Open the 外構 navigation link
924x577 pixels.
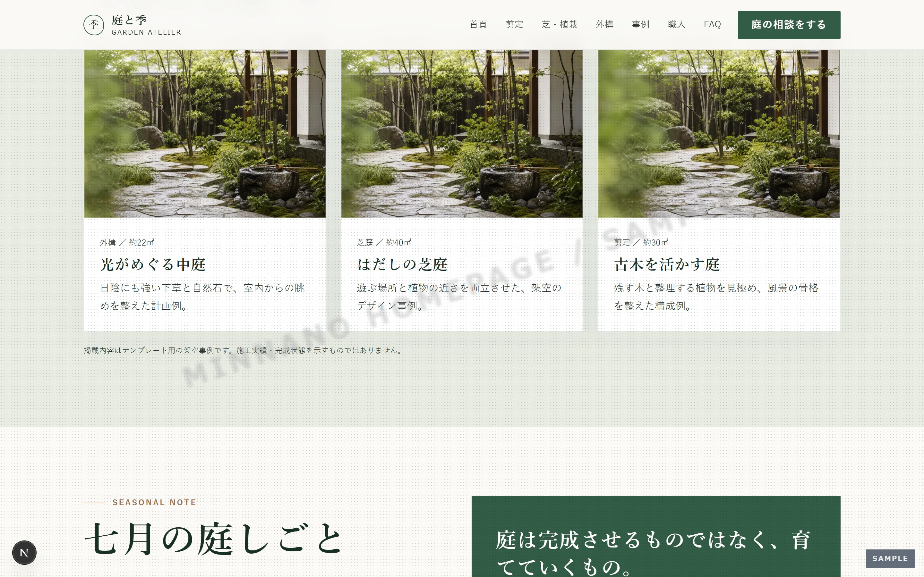coord(604,24)
